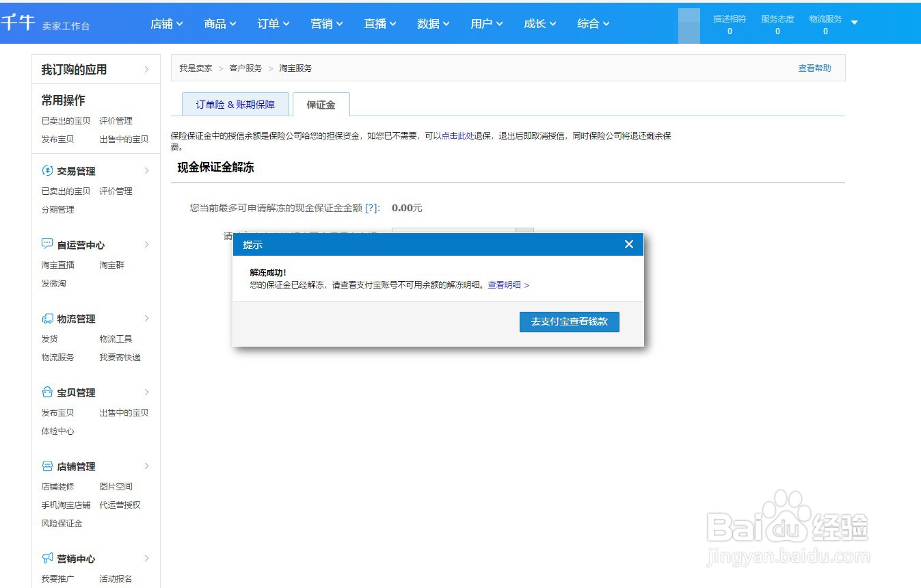The image size is (921, 588).
Task: Click the 店铺管理 shop icon
Action: [x=47, y=466]
